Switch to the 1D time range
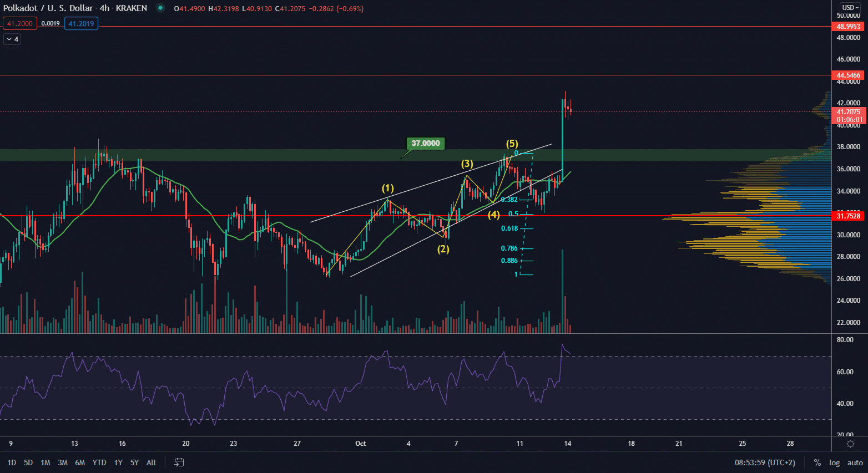Screen dimensions: 868x473 pyautogui.click(x=12, y=462)
